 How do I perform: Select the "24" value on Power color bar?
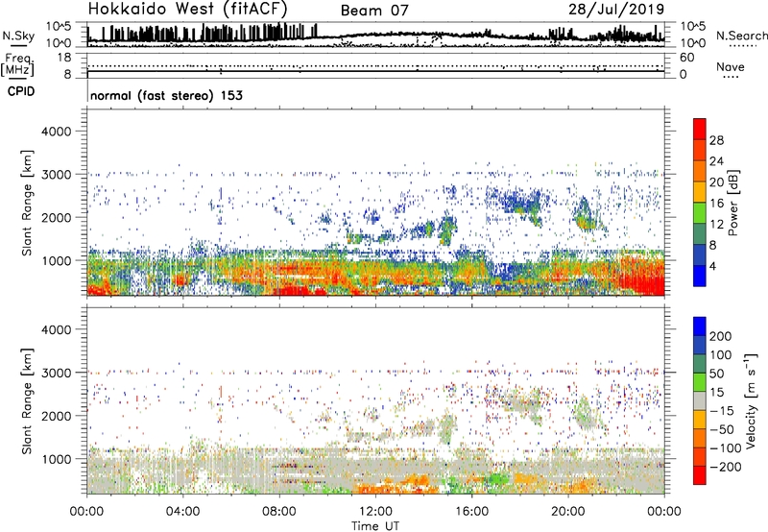tap(716, 161)
